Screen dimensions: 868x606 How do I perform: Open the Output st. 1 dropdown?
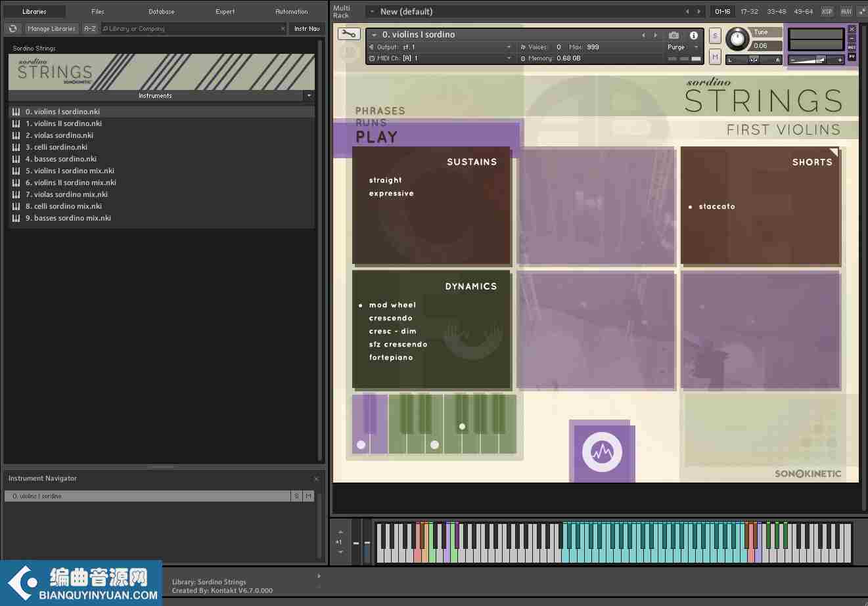440,47
